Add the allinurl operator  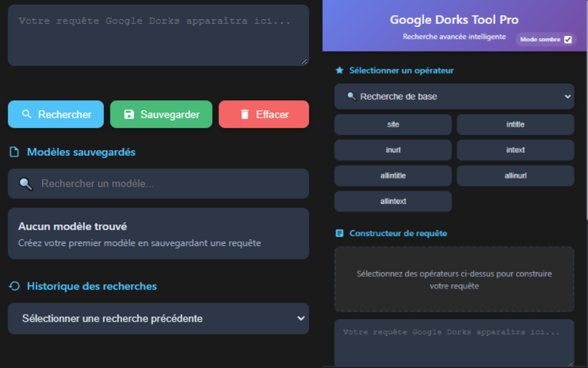515,176
